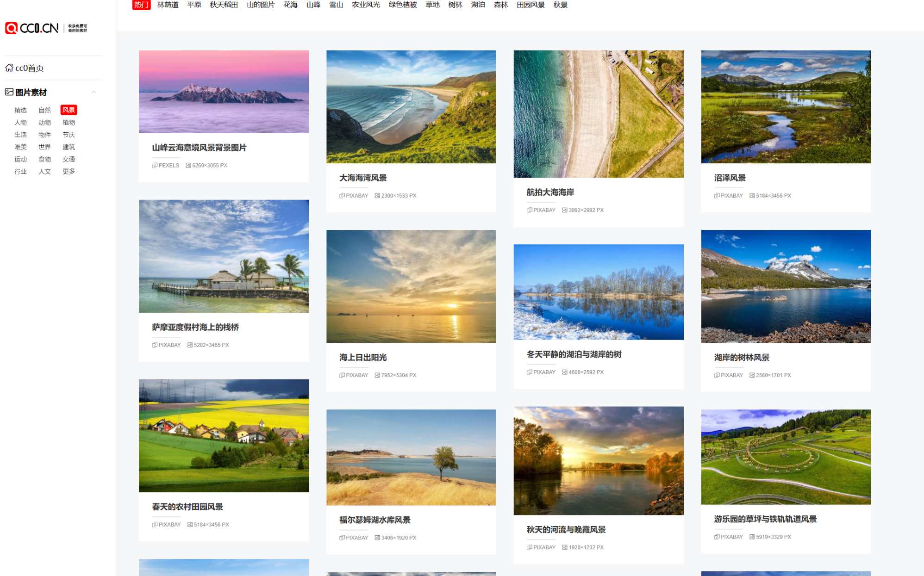Image resolution: width=924 pixels, height=576 pixels.
Task: Open the 秋天的河流与晚霞风景 title link
Action: coord(566,529)
